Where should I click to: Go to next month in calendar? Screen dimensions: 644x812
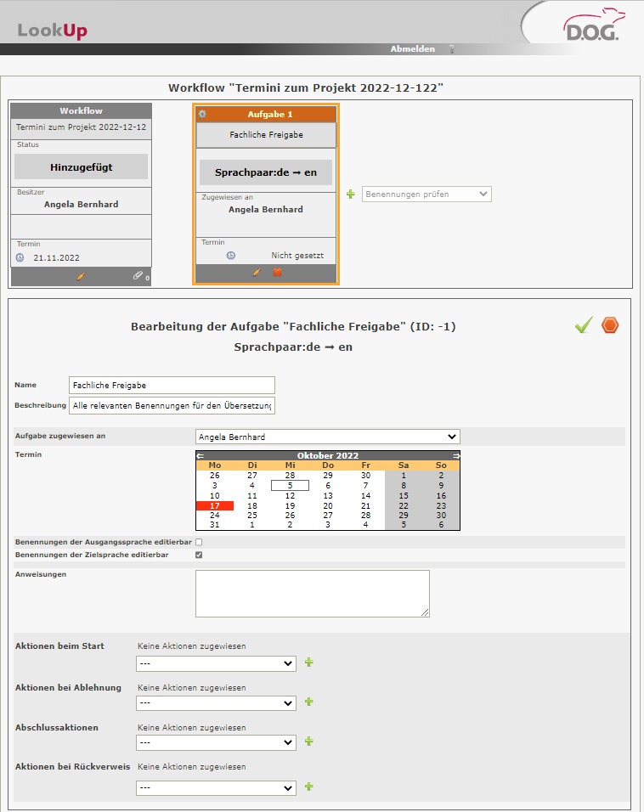(x=456, y=456)
